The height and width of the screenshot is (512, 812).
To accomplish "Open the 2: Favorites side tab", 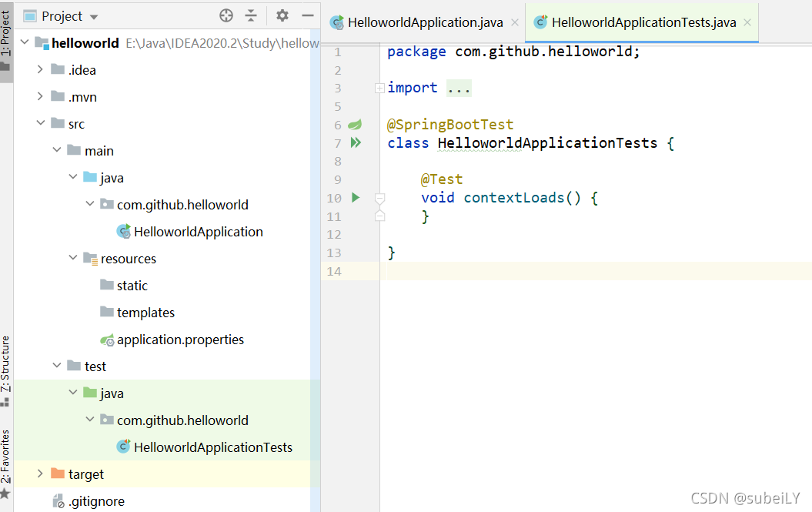I will pos(5,457).
